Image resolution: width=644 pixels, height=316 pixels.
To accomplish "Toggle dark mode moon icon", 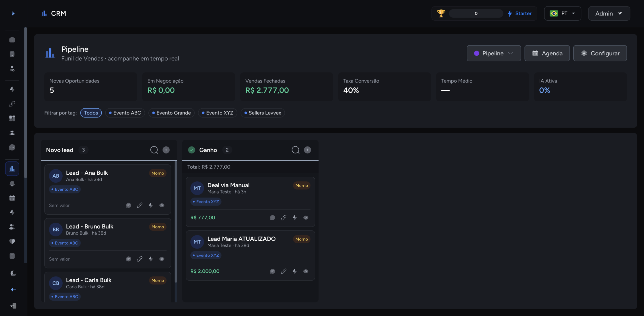I will tap(13, 273).
